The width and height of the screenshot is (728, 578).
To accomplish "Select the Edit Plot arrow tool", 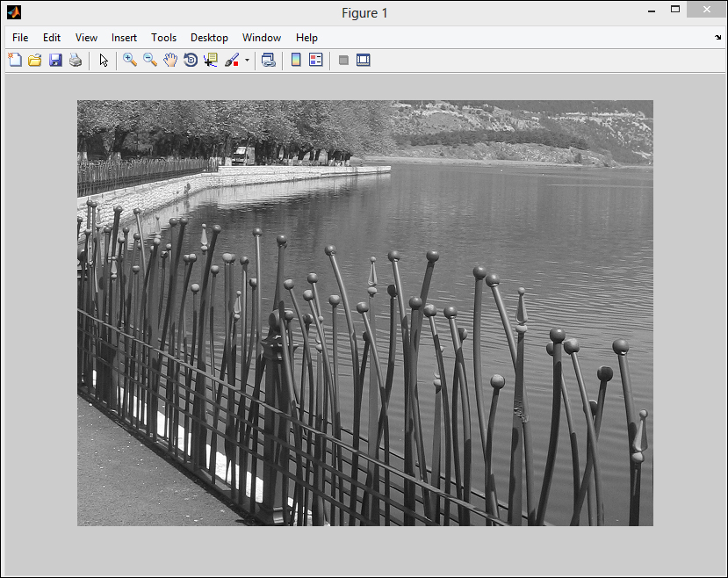I will tap(104, 60).
